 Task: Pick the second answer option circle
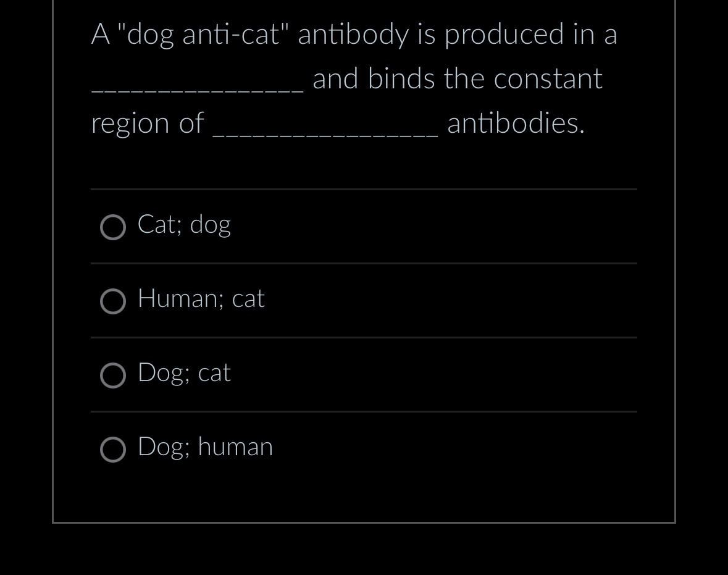coord(113,301)
